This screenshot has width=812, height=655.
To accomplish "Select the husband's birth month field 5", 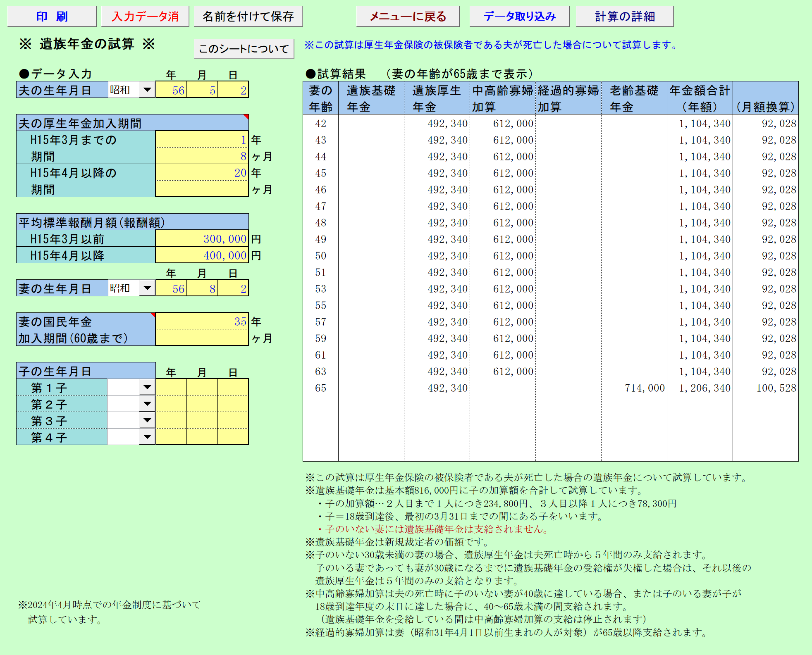I will [x=202, y=90].
